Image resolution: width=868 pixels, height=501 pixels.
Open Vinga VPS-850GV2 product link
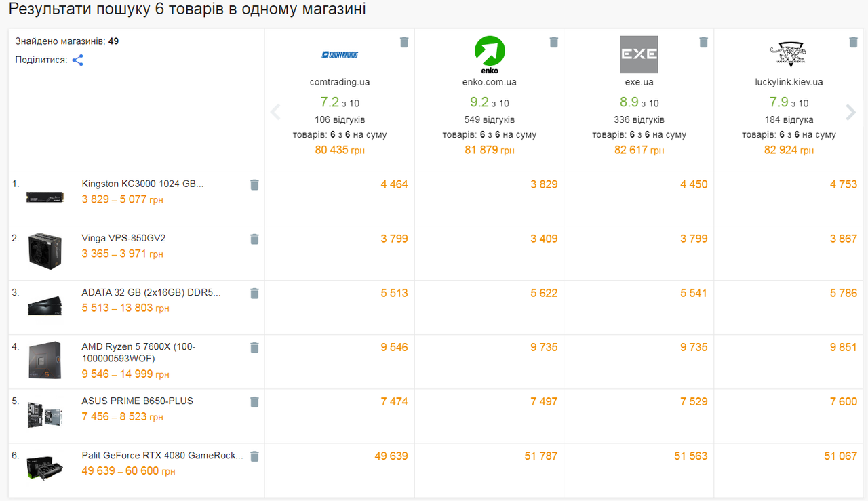123,238
